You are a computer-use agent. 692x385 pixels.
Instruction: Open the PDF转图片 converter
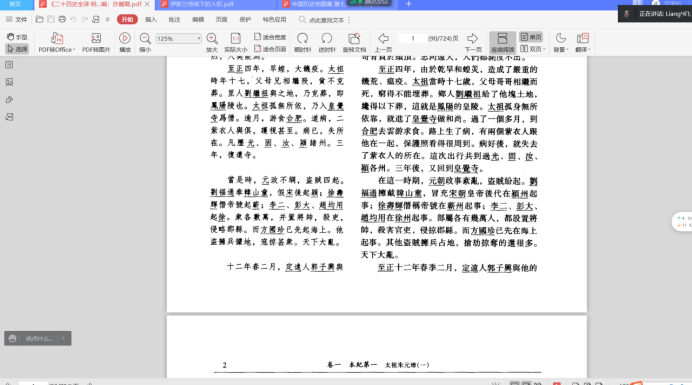(x=96, y=43)
